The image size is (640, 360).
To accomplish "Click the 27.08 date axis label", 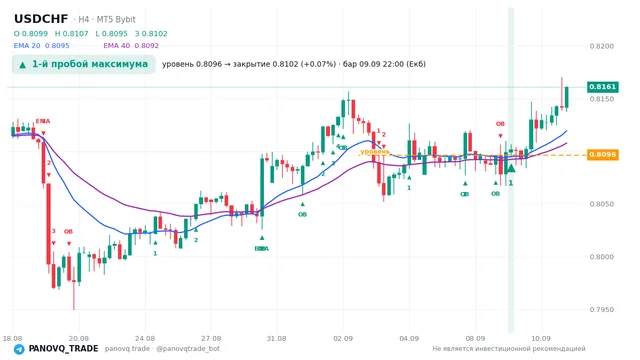I will 211,338.
